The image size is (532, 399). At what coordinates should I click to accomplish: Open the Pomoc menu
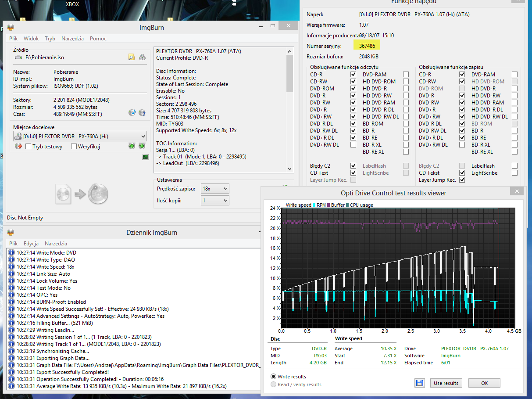coord(98,39)
